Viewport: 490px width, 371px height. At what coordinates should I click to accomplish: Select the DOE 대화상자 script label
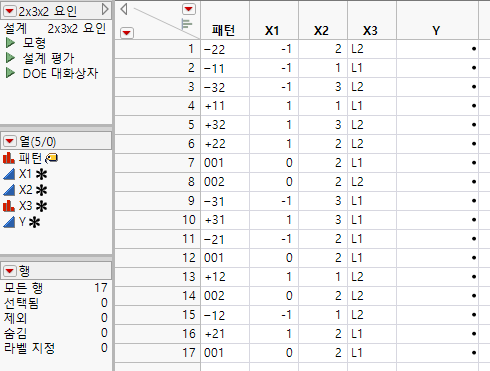[x=60, y=73]
